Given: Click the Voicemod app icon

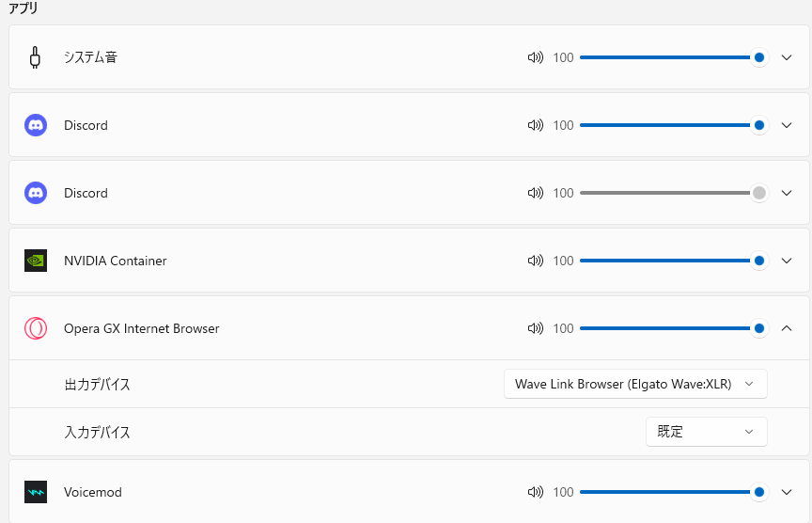Looking at the screenshot, I should [x=36, y=492].
